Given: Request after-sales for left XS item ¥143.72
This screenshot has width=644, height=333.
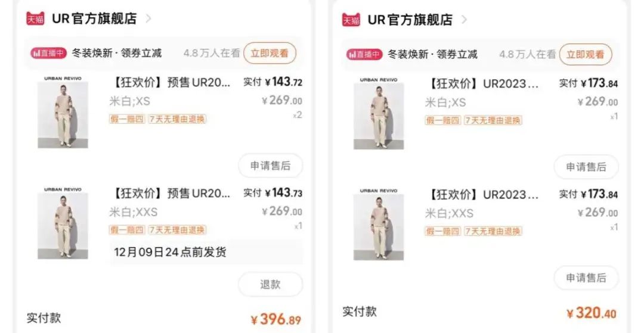Looking at the screenshot, I should pyautogui.click(x=270, y=165).
